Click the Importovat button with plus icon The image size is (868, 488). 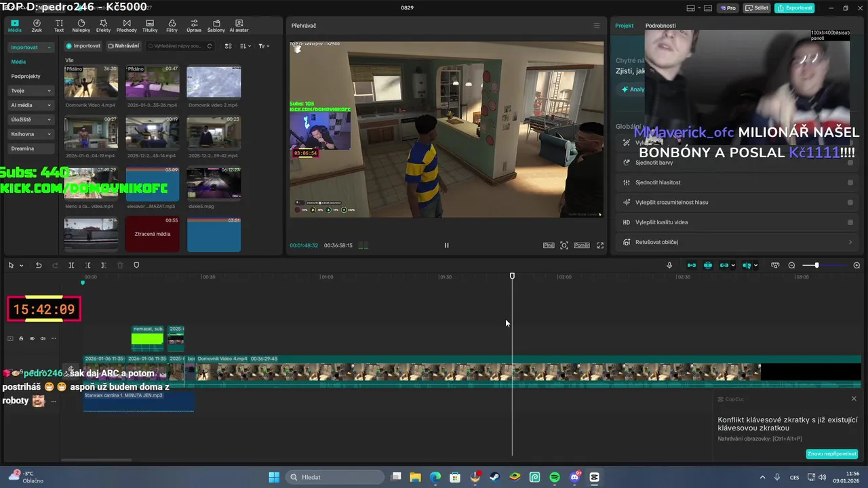(83, 46)
